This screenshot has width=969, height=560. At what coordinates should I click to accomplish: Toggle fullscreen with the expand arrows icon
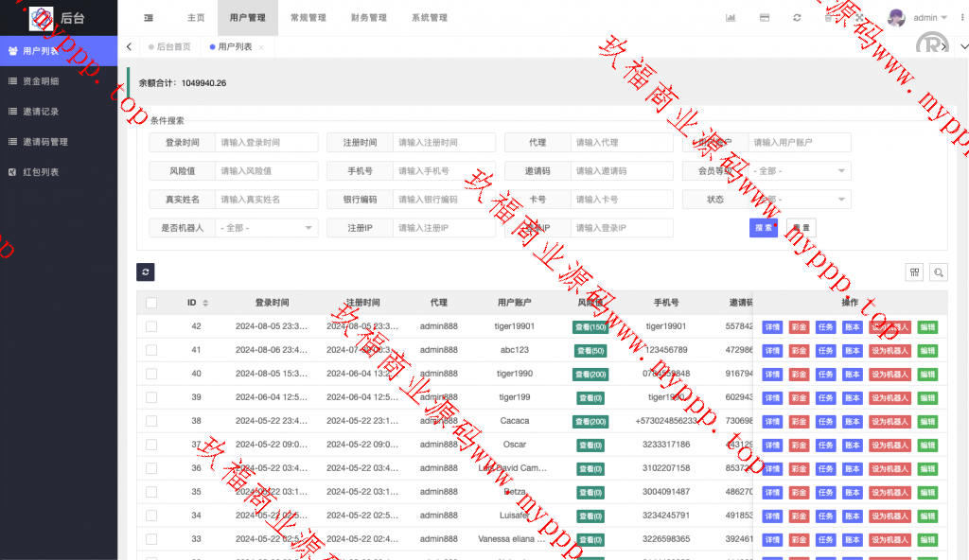[x=859, y=18]
